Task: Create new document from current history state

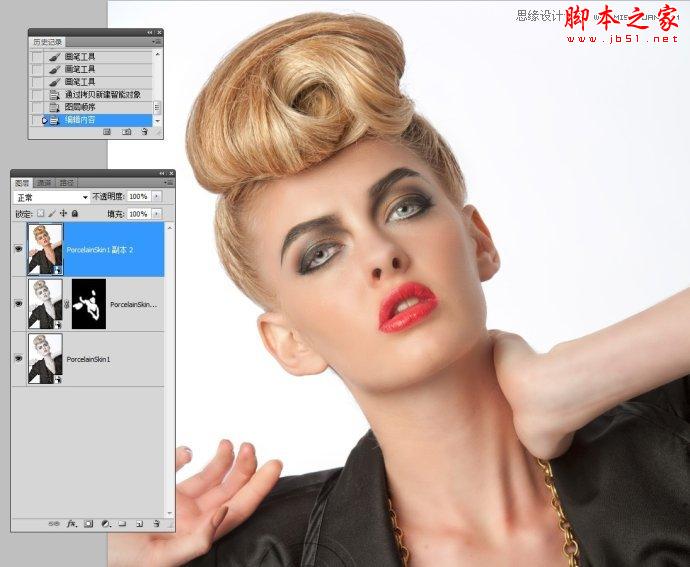Action: pyautogui.click(x=107, y=132)
